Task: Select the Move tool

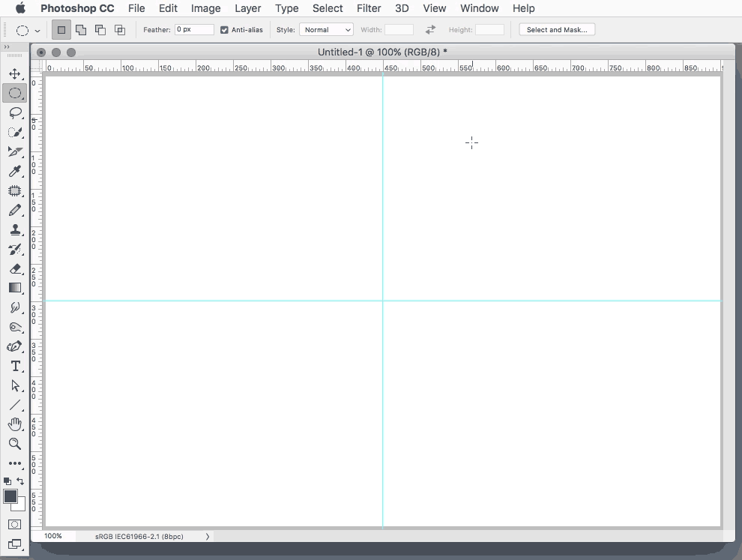Action: point(15,73)
